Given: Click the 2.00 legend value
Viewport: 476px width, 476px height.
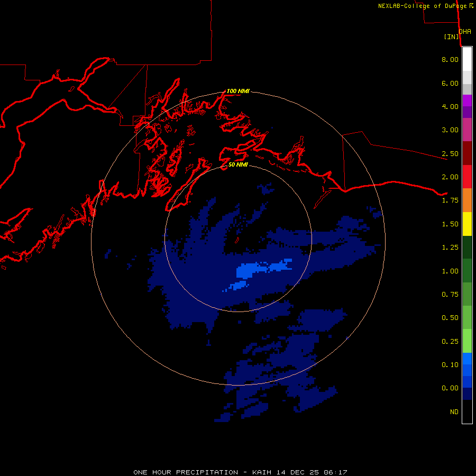Looking at the screenshot, I should click(x=450, y=177).
